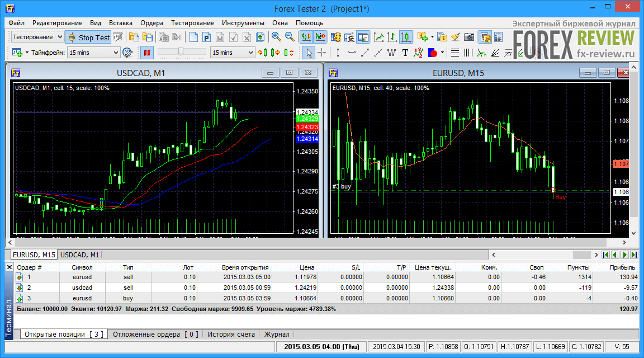
Task: Select the text label T tool
Action: 405,53
